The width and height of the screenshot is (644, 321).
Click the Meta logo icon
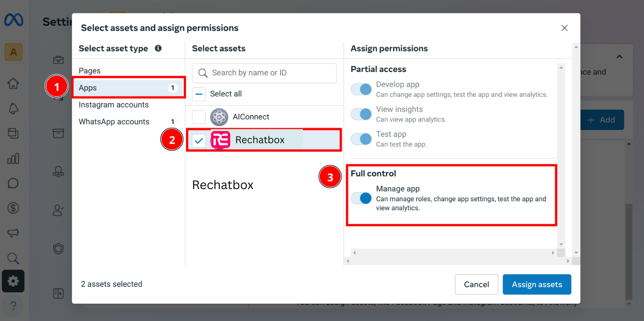click(x=14, y=20)
